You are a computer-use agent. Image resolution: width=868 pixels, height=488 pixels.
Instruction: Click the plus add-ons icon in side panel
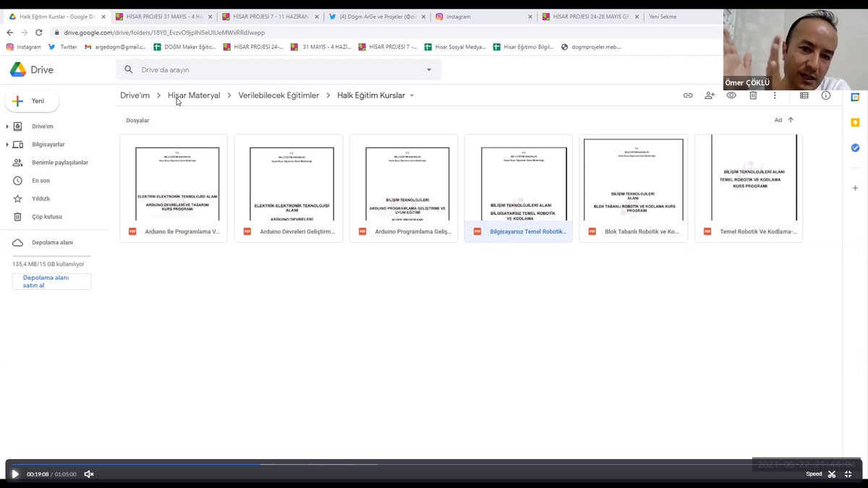click(855, 188)
